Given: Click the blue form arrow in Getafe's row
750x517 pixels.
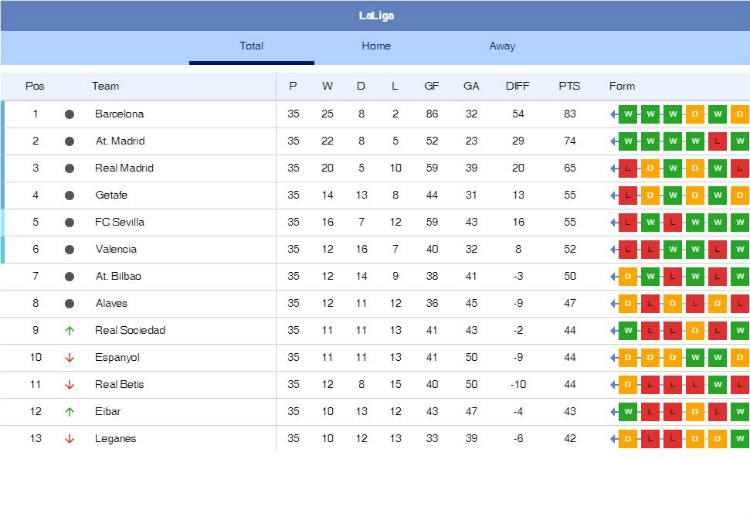Looking at the screenshot, I should point(613,195).
